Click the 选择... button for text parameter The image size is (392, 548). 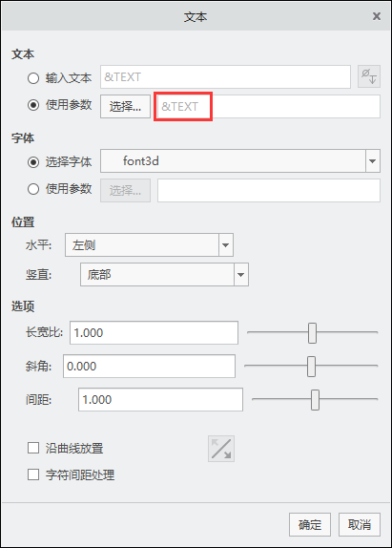point(125,106)
